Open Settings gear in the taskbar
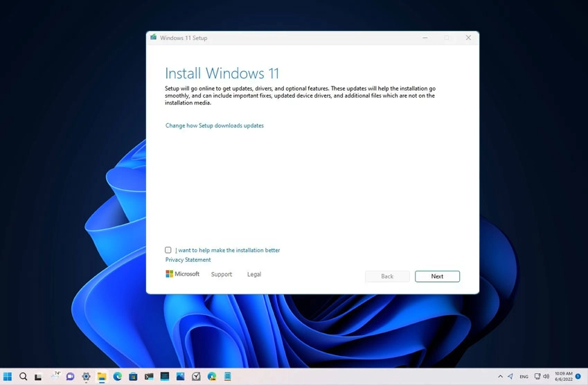Image resolution: width=588 pixels, height=385 pixels. pos(86,377)
